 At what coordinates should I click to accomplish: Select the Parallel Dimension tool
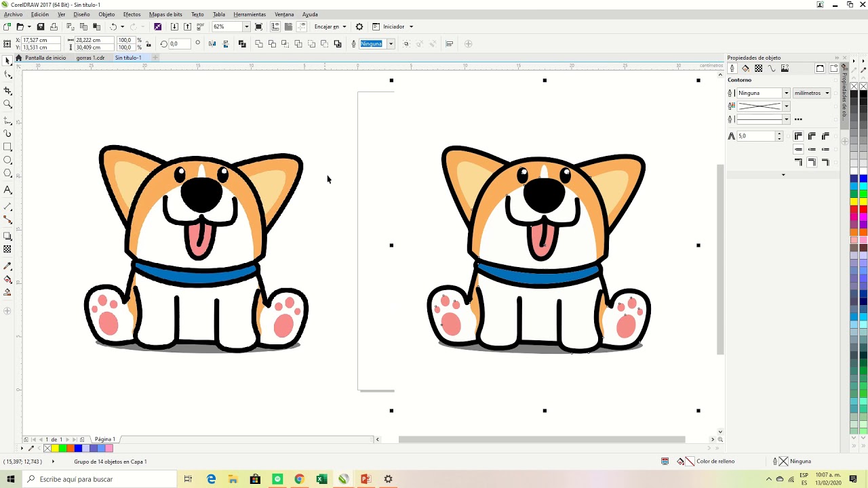coord(7,206)
